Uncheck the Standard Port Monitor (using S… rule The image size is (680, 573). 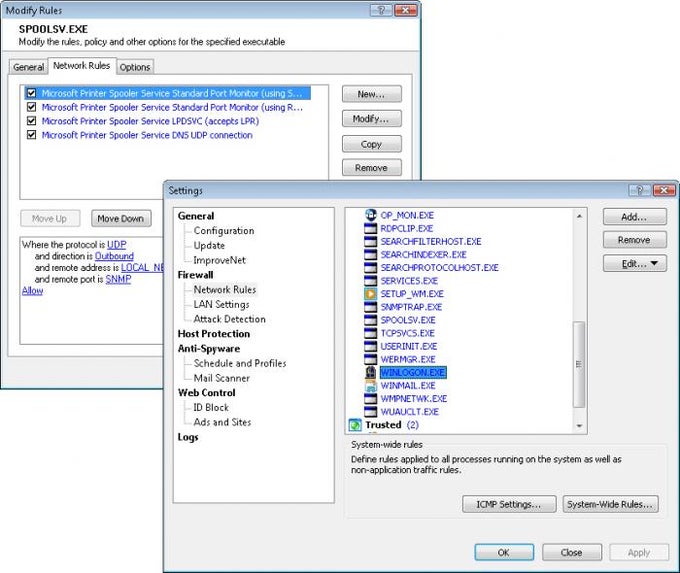tap(31, 93)
